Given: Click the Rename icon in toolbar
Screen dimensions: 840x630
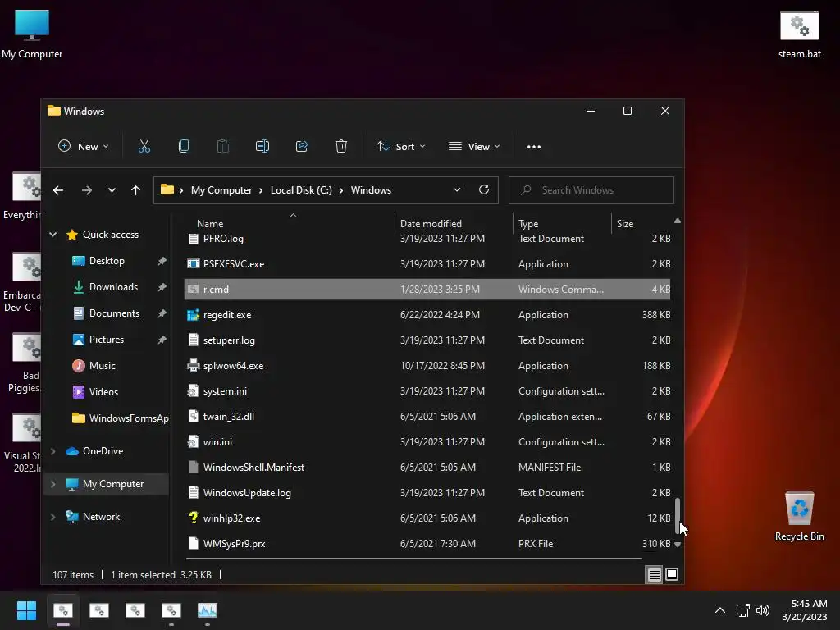Looking at the screenshot, I should [x=262, y=146].
